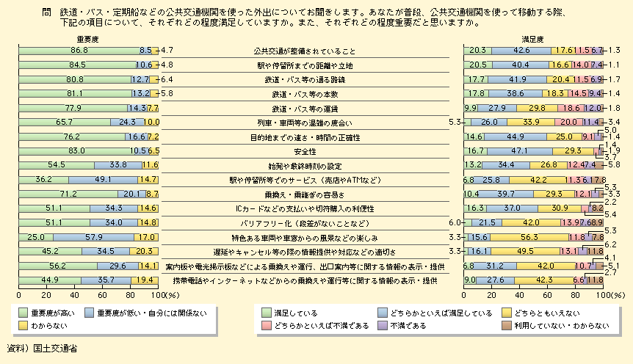
Task: Select the row label '目的地までの速さ・時間の正確性'
Action: click(x=305, y=138)
